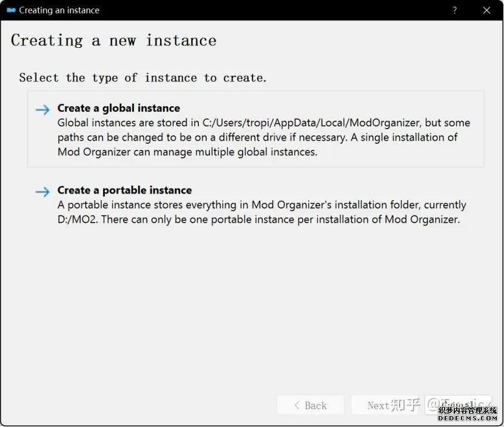The width and height of the screenshot is (504, 427).
Task: Click the portable instance description mentioning D:/MO2
Action: click(261, 212)
